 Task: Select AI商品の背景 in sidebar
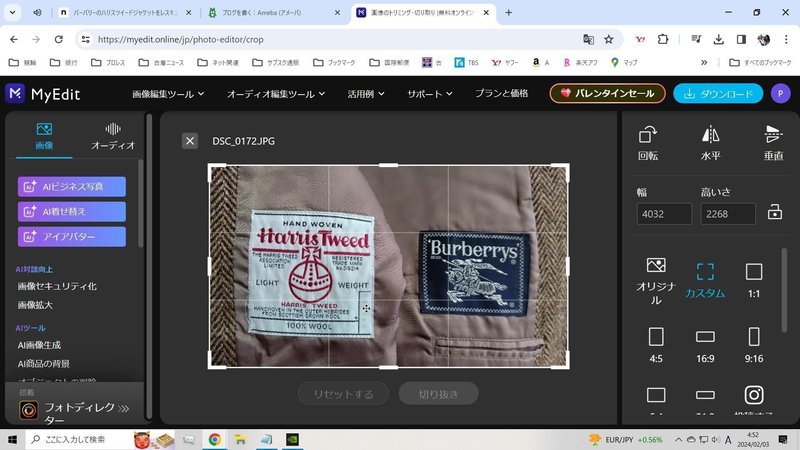tap(43, 364)
